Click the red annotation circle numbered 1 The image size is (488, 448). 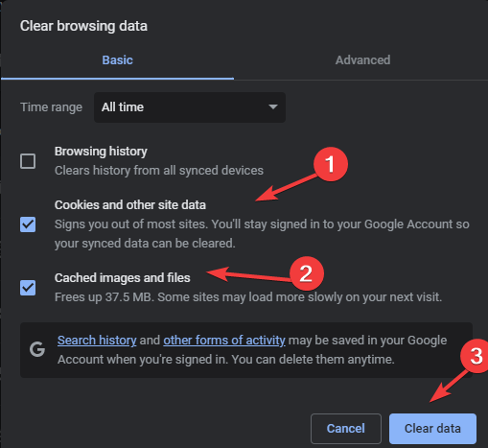coord(331,164)
